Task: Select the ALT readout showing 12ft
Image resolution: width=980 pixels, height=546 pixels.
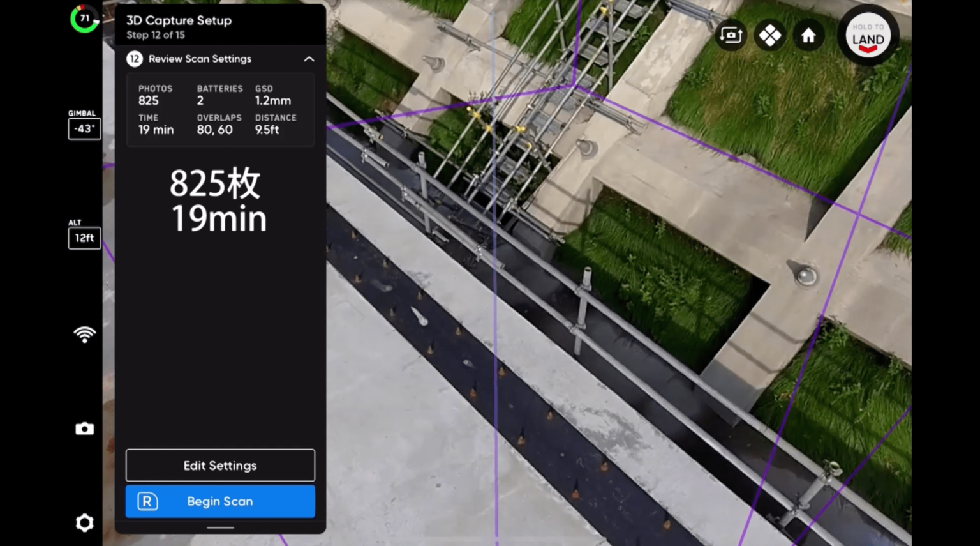Action: pyautogui.click(x=84, y=238)
